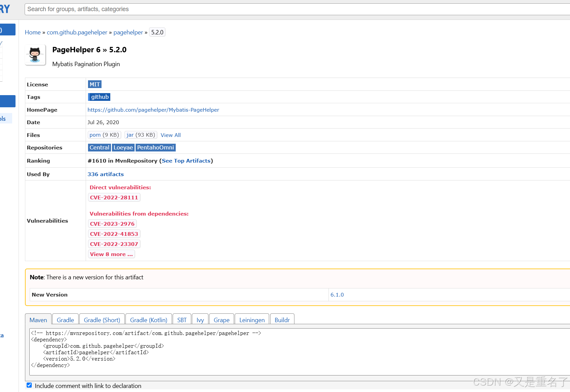Switch to the Ivy tab
This screenshot has width=570, height=392.
(x=200, y=320)
